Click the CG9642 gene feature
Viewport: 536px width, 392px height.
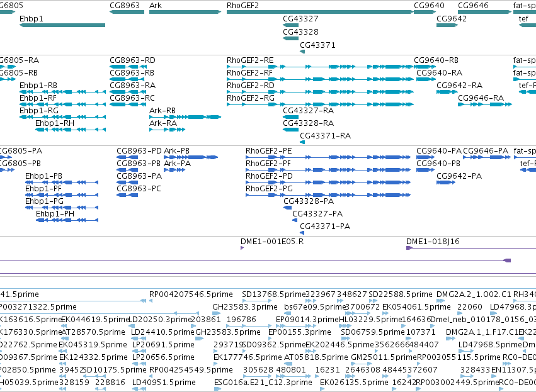click(447, 25)
